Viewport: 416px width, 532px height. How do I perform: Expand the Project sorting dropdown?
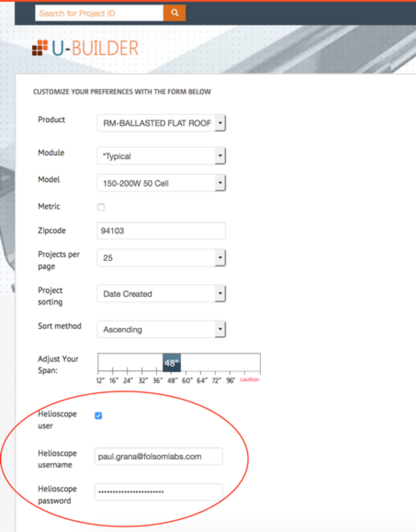161,294
